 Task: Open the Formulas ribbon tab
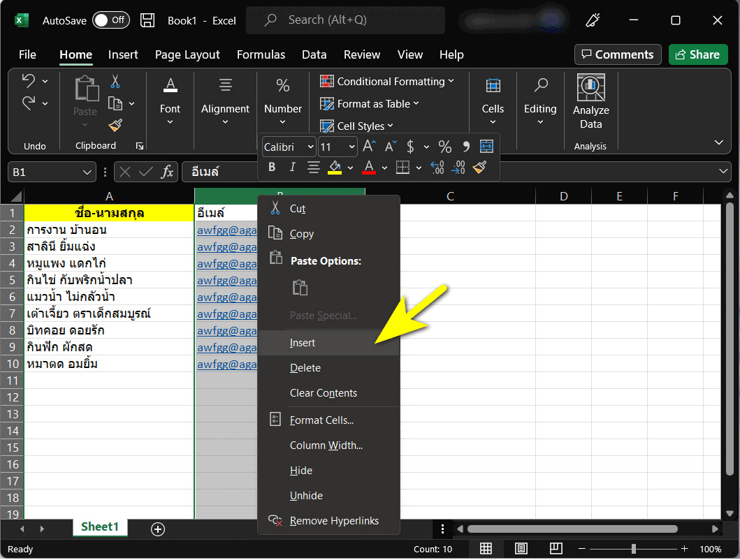pyautogui.click(x=261, y=54)
